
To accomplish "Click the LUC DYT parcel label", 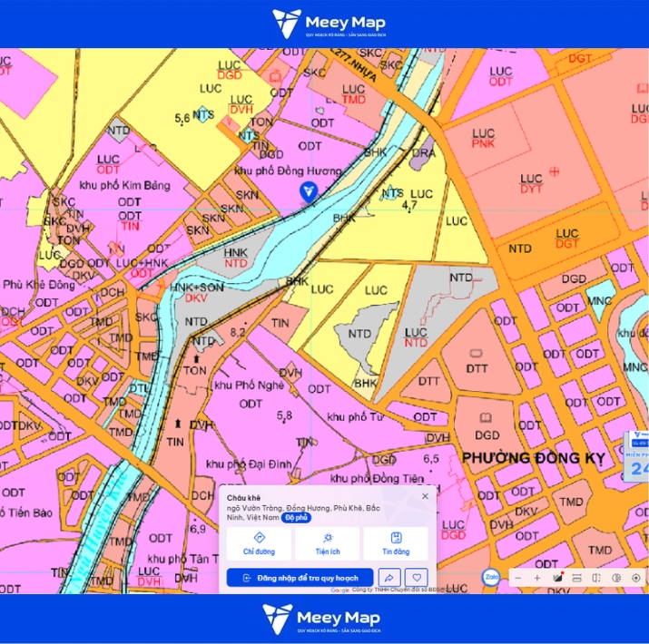I will 531,183.
